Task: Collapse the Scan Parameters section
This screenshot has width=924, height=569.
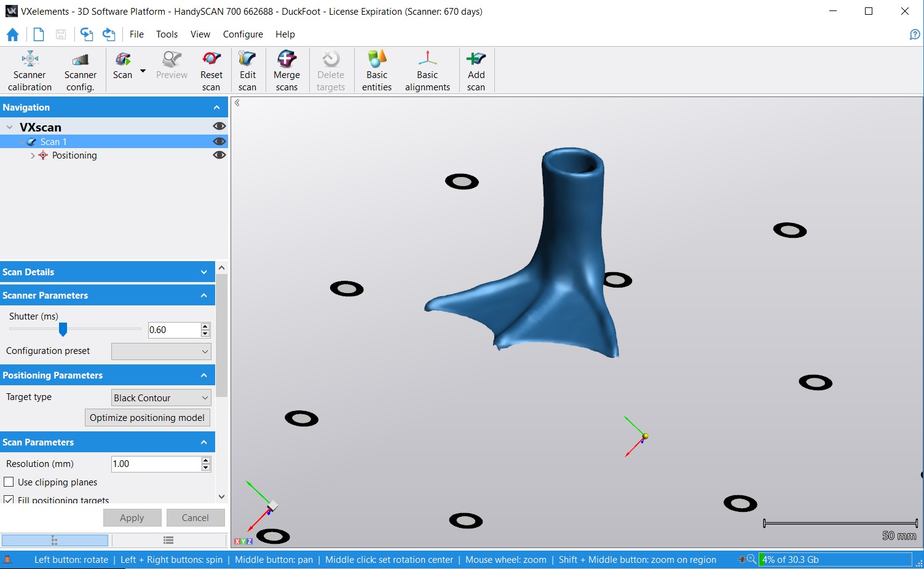Action: coord(204,442)
